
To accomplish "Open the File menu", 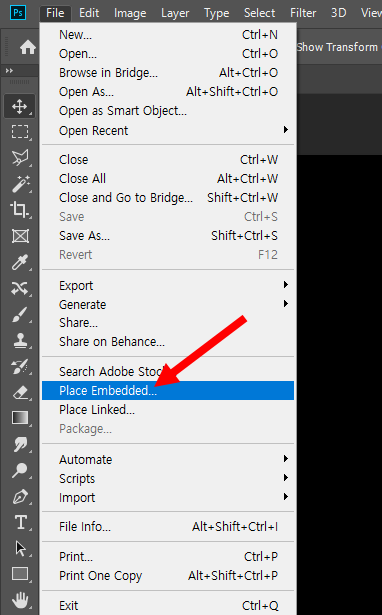I will point(55,13).
